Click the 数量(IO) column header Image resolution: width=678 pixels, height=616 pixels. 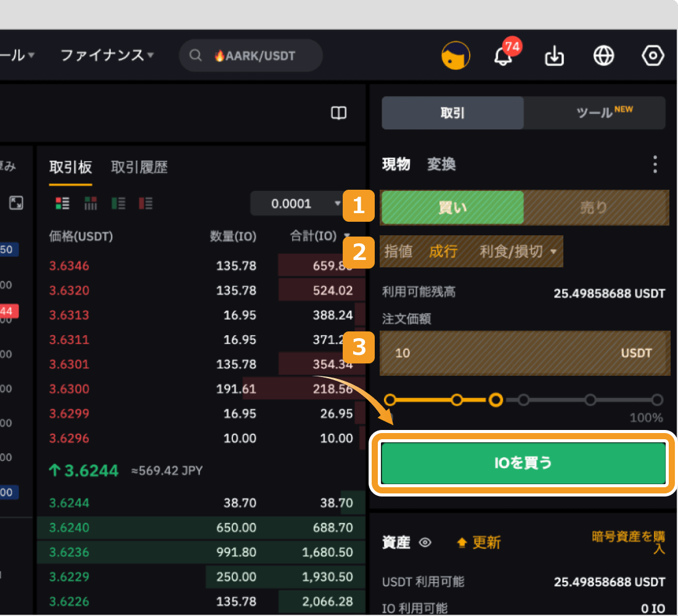233,236
